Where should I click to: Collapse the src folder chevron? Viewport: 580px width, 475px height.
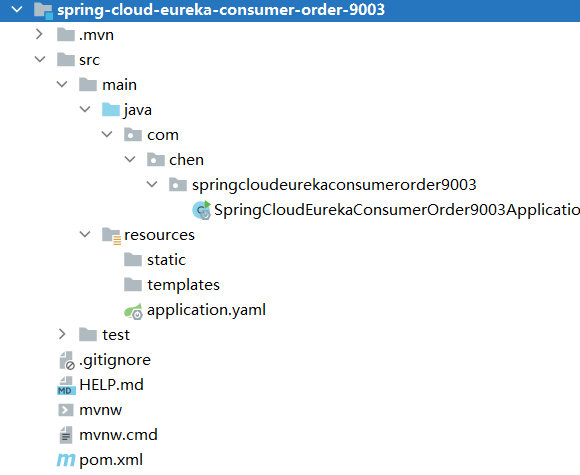pos(40,59)
